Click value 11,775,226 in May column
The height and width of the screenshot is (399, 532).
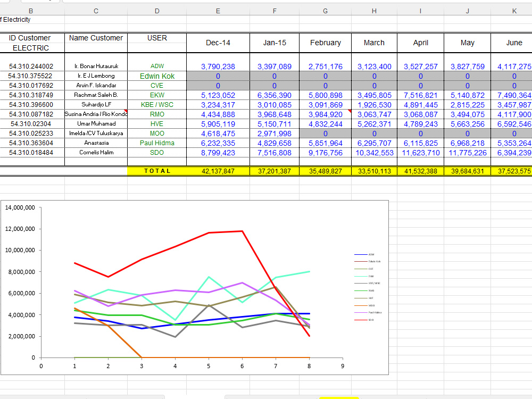pos(467,153)
